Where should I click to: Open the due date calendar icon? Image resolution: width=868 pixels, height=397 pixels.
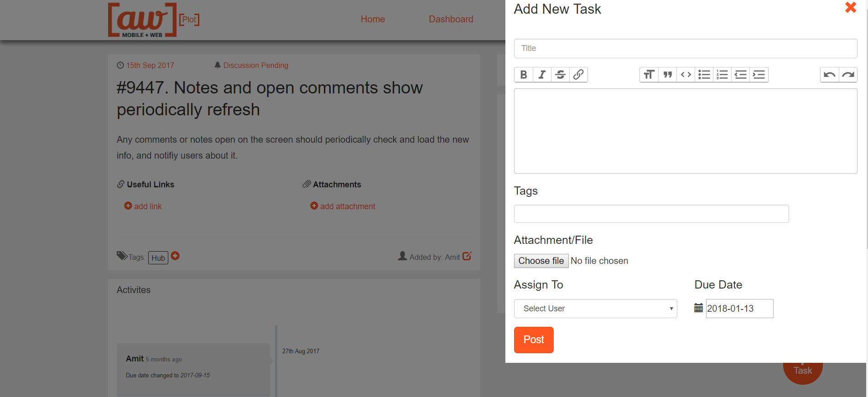698,308
